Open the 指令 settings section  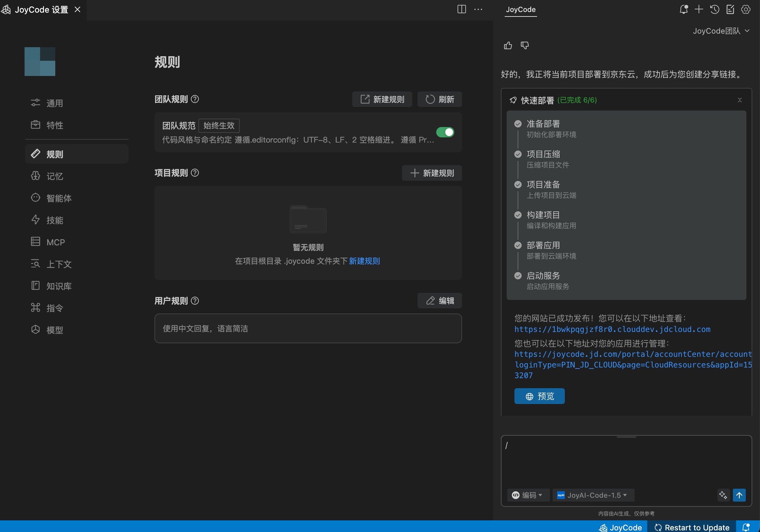(77, 308)
